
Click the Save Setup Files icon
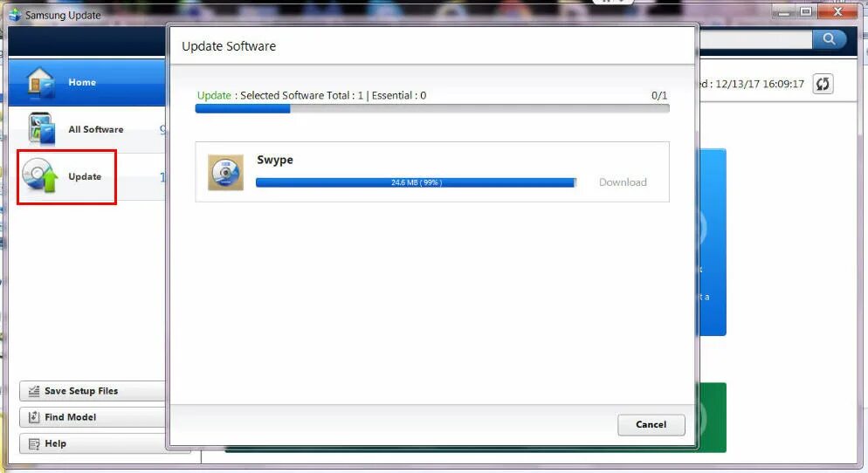tap(34, 391)
